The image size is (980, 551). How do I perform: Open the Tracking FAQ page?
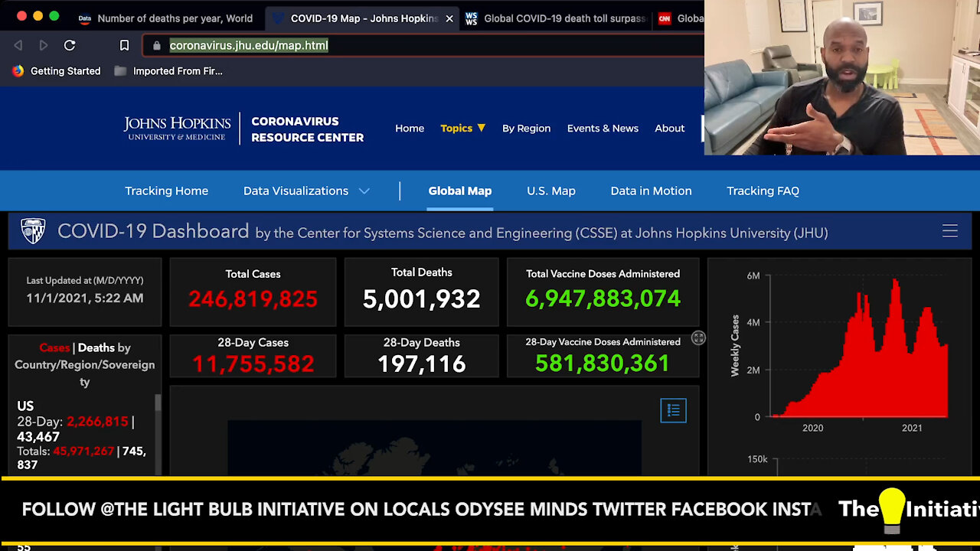763,191
